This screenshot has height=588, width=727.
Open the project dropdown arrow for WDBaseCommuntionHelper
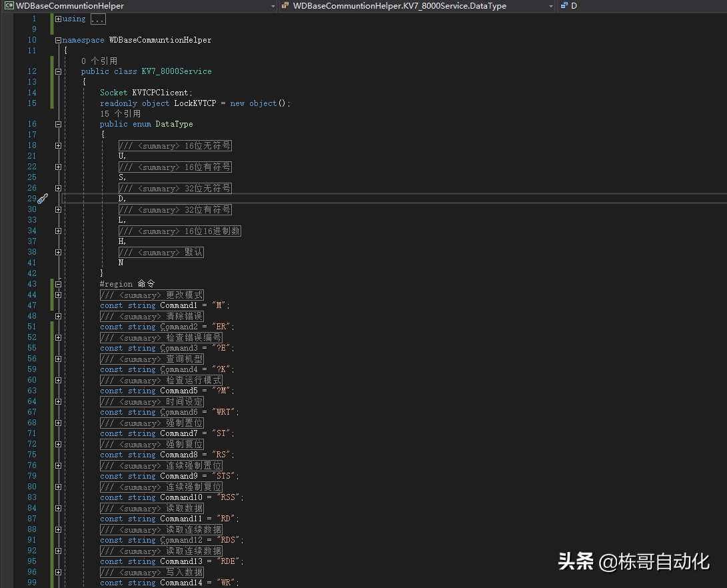(273, 6)
